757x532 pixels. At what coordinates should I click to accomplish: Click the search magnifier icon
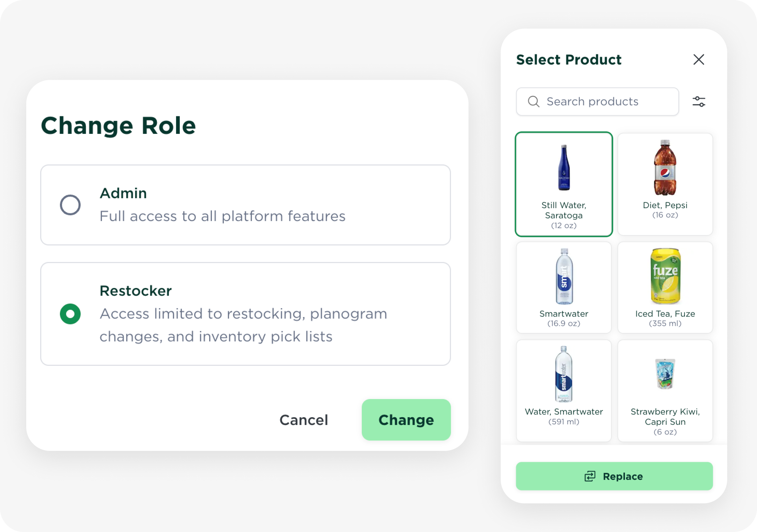point(533,102)
